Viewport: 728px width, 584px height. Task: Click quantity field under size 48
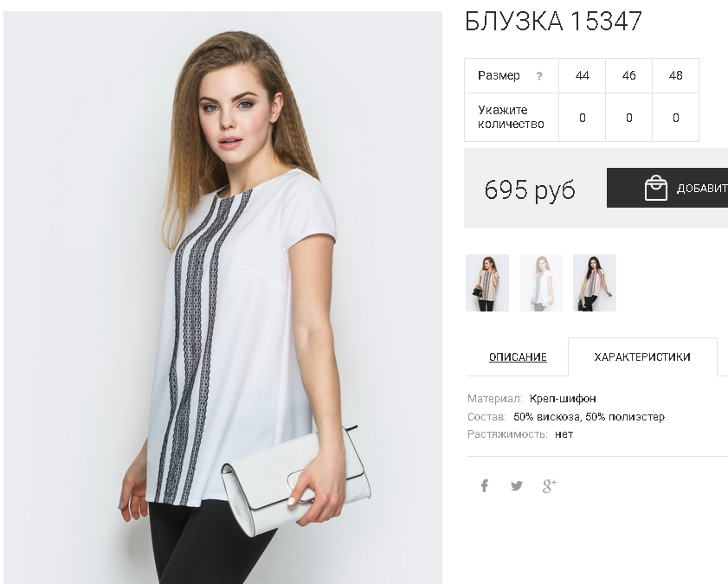(675, 118)
